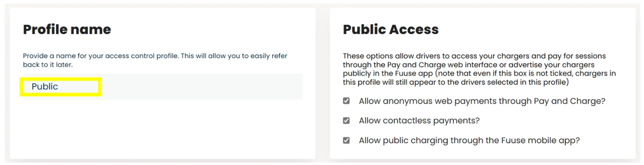Select the "Profile name" heading
644x165 pixels.
click(x=67, y=30)
